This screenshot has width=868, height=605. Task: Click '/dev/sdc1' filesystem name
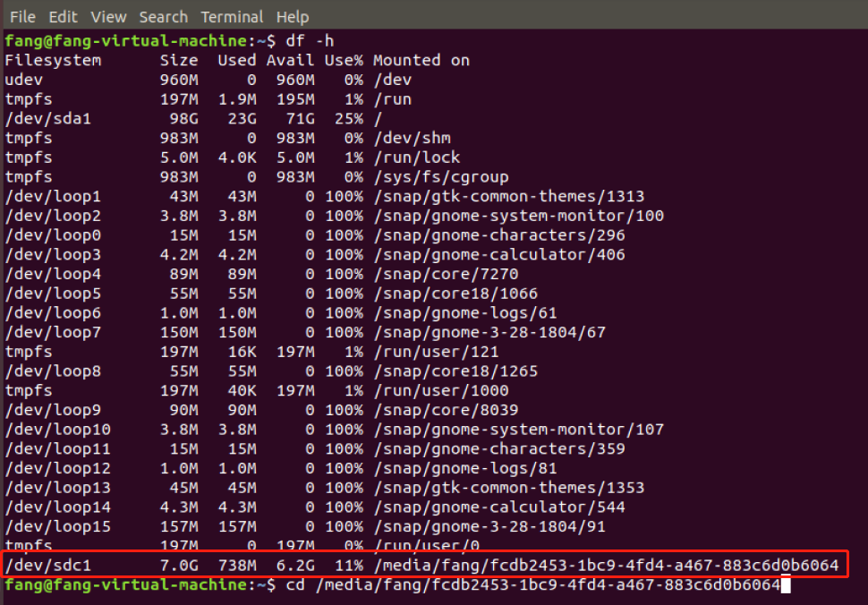48,565
